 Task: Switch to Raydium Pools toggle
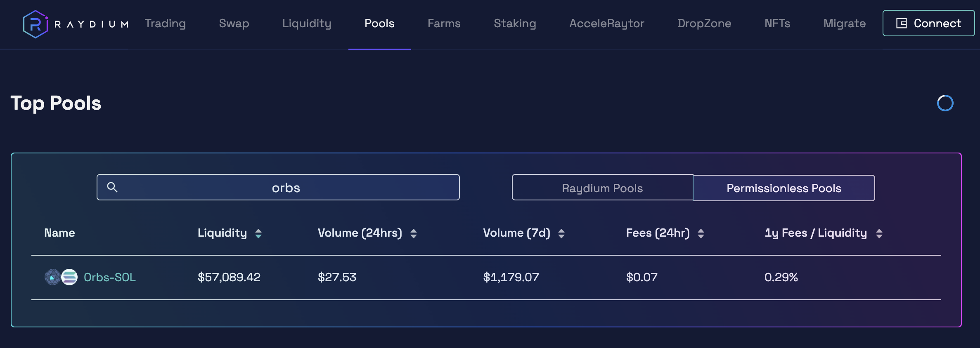[602, 188]
